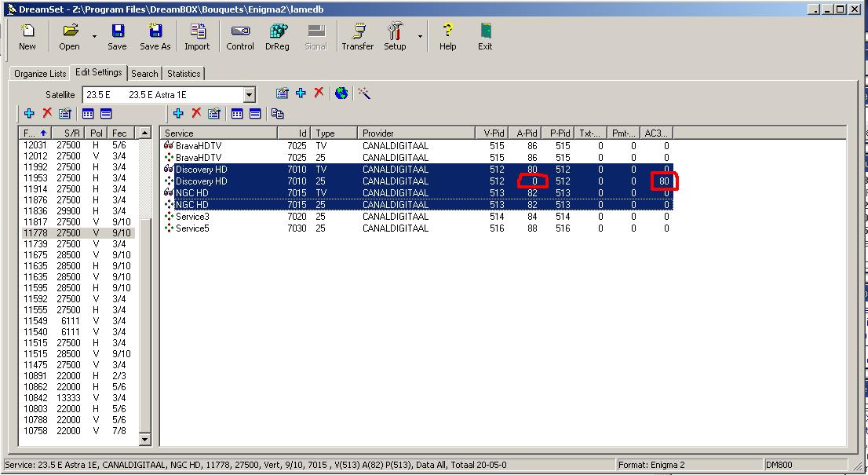Create a new settings file with New
The height and width of the screenshot is (475, 868).
pos(27,37)
